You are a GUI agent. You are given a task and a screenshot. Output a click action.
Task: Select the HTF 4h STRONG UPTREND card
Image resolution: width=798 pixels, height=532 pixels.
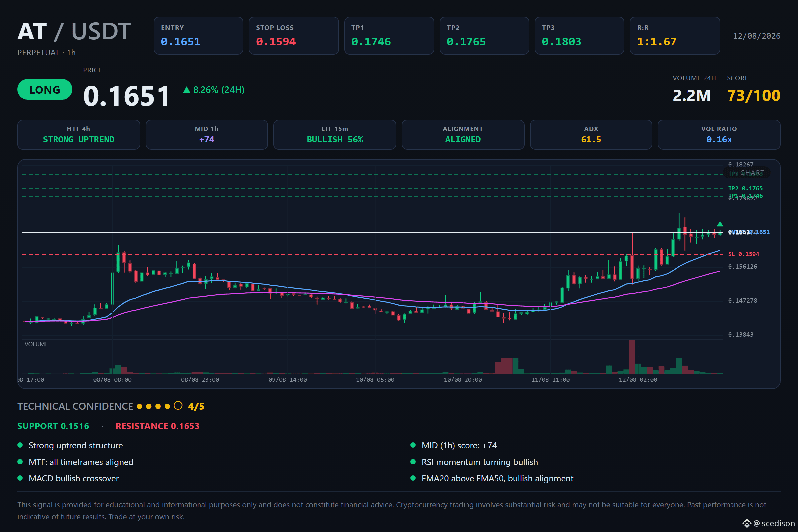tap(79, 135)
